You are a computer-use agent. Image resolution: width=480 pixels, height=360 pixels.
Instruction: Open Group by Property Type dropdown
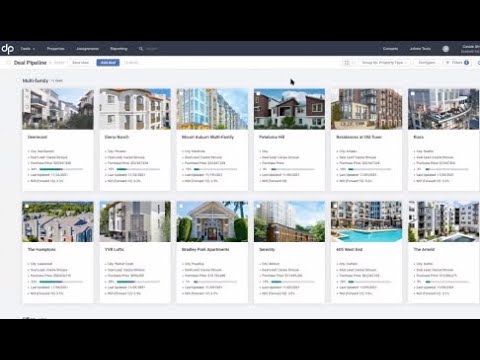coord(384,63)
